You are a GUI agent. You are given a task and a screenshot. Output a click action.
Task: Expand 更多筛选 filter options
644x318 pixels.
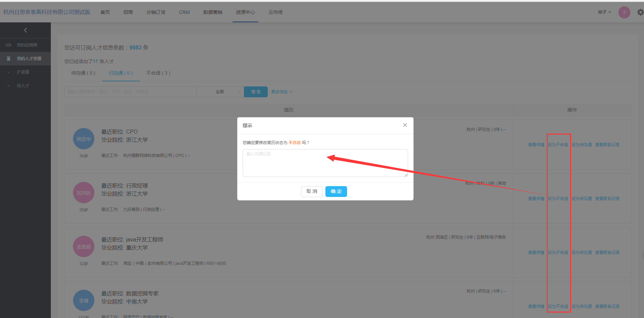click(282, 92)
